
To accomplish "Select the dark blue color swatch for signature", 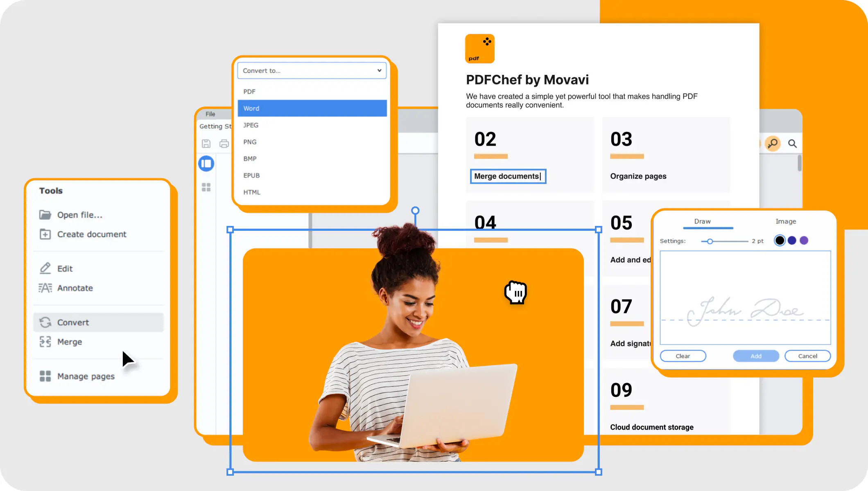I will click(792, 240).
